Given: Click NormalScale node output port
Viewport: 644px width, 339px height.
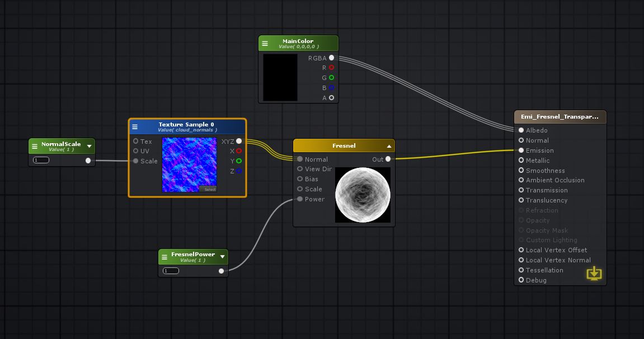Looking at the screenshot, I should click(x=88, y=161).
